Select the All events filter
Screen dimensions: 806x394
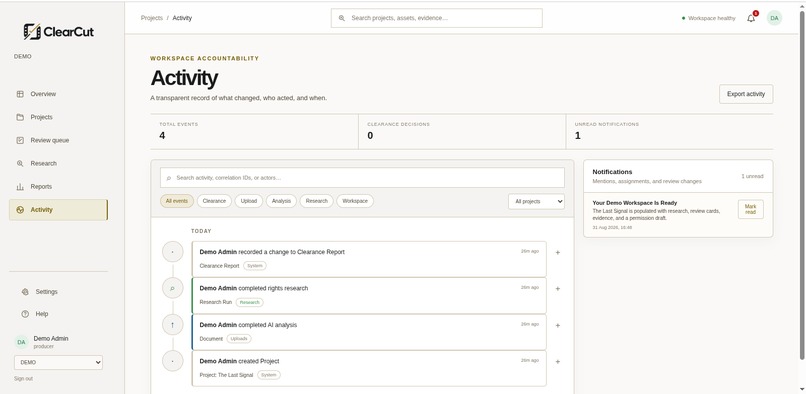click(x=177, y=201)
